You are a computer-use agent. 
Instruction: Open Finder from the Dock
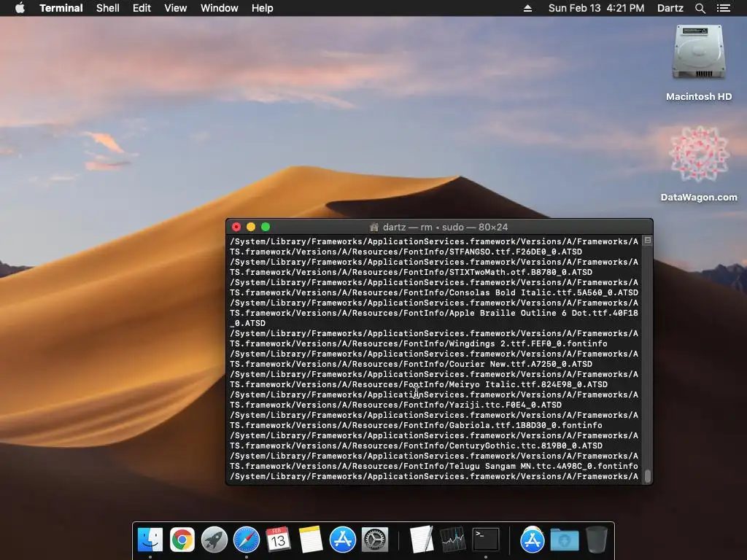click(150, 540)
